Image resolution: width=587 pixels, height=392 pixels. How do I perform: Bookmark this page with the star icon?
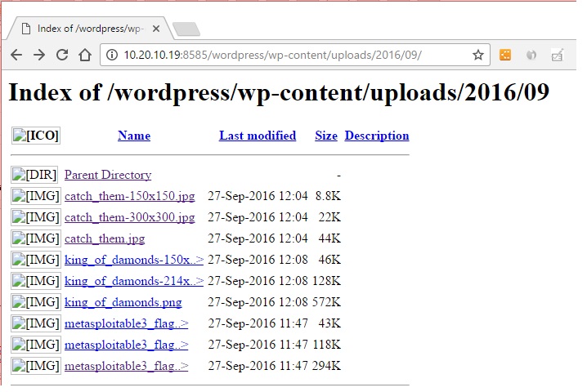478,56
